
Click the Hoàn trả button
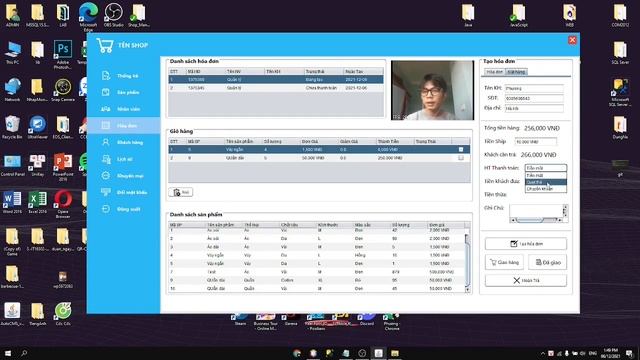coord(526,280)
